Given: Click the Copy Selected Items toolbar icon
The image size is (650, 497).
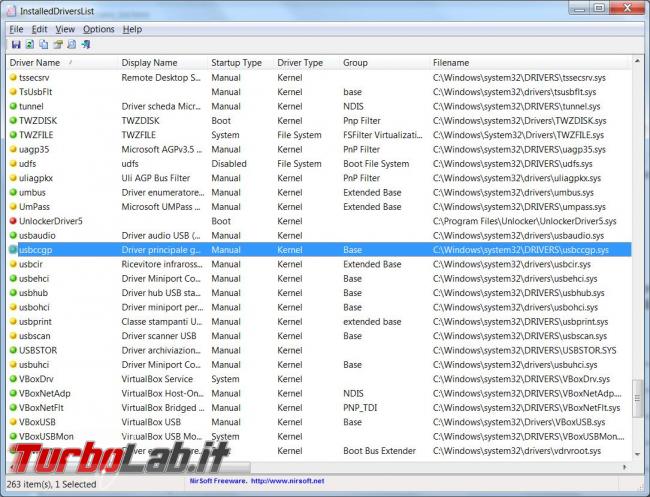Looking at the screenshot, I should (44, 44).
